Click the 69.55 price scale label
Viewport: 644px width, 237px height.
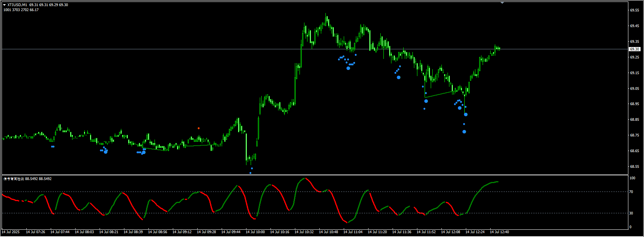tap(634, 10)
